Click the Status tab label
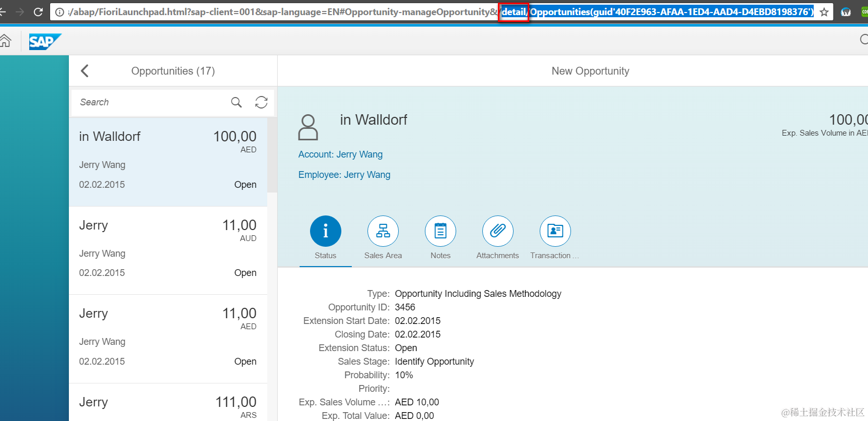This screenshot has height=421, width=868. (x=326, y=256)
